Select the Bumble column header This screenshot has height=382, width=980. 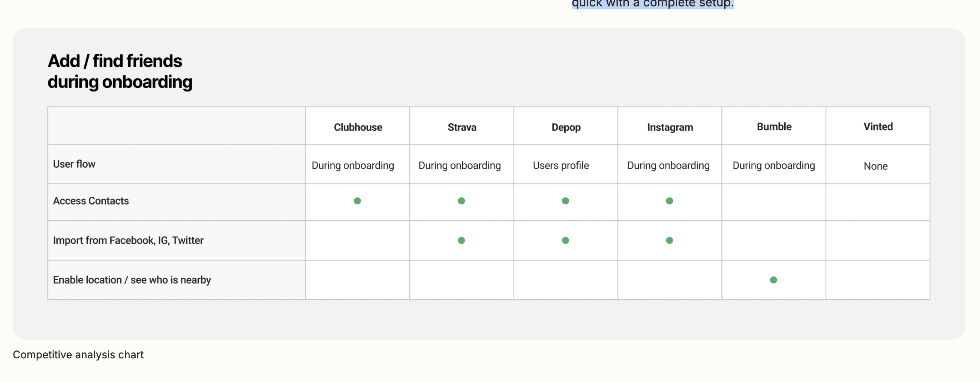[774, 126]
